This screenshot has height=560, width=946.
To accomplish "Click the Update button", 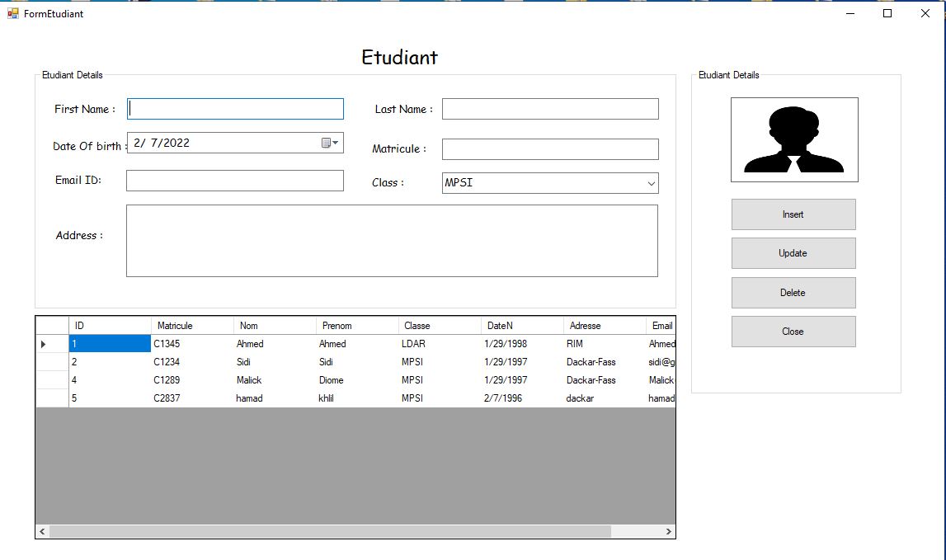I will 793,253.
